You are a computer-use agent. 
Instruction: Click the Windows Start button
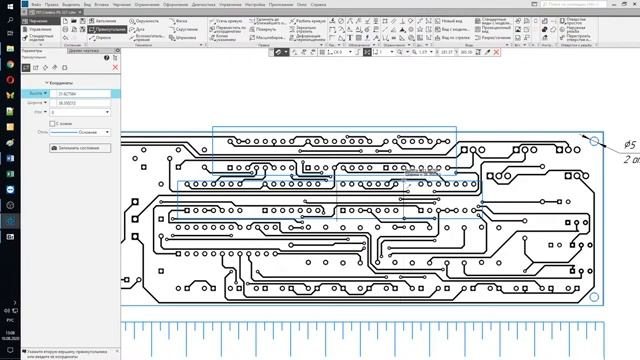[10, 6]
